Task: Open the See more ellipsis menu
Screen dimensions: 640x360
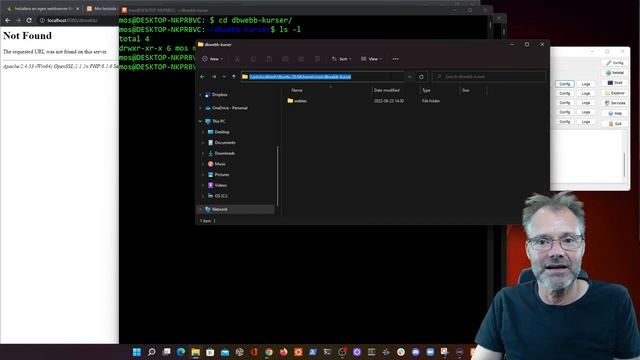Action: tap(396, 59)
